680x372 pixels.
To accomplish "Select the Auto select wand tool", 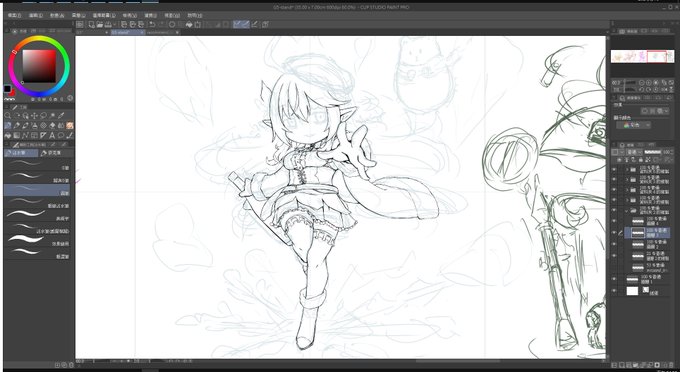I will point(52,116).
